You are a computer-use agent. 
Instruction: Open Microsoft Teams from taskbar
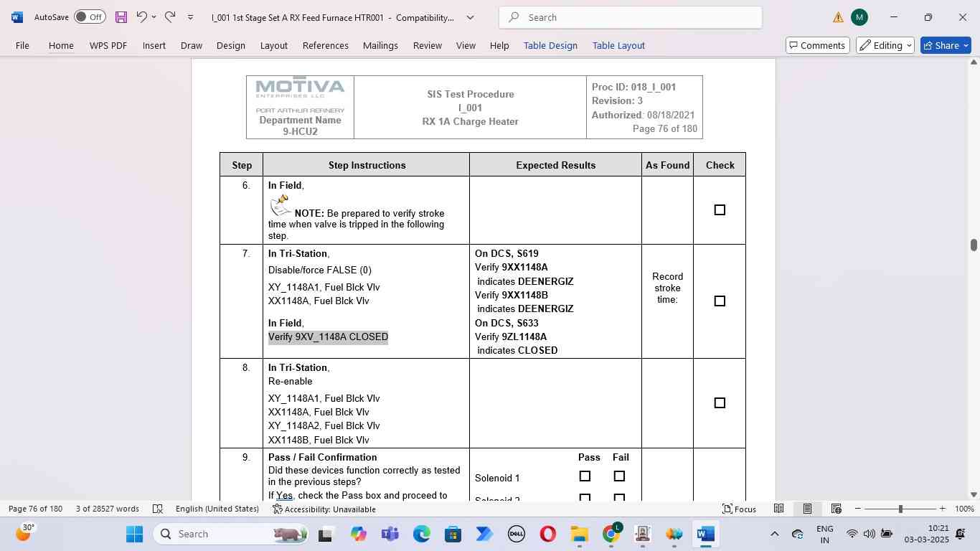pyautogui.click(x=390, y=534)
